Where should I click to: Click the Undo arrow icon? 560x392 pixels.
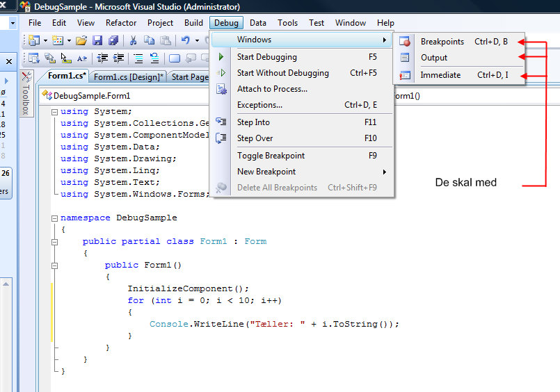pyautogui.click(x=185, y=40)
